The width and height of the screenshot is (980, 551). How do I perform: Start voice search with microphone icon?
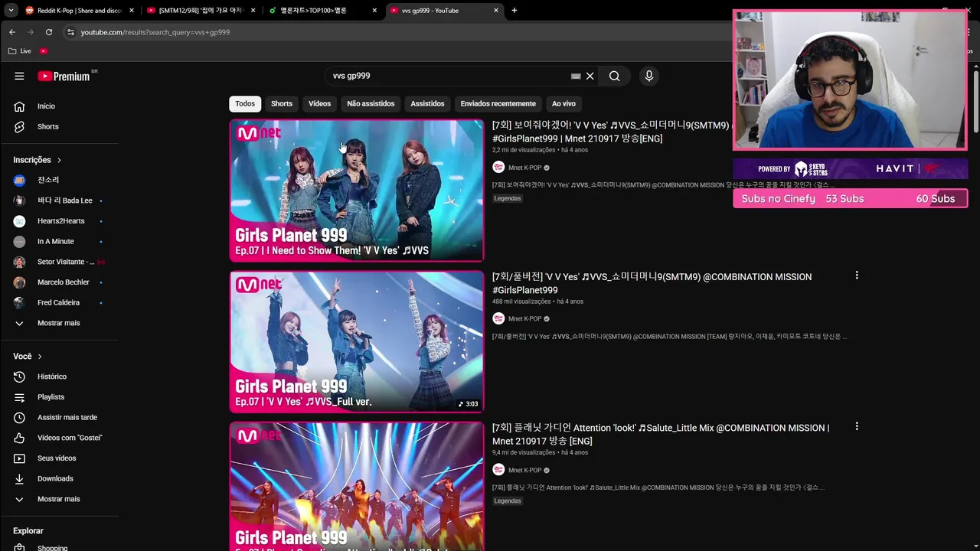pyautogui.click(x=648, y=76)
